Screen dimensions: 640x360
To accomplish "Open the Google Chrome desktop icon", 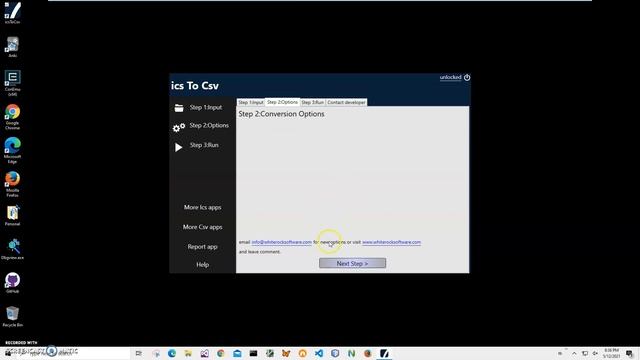I will [13, 117].
